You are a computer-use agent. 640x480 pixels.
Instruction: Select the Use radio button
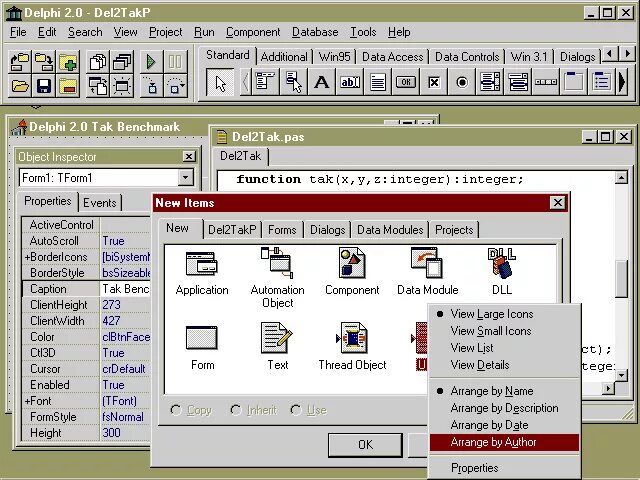(x=309, y=410)
